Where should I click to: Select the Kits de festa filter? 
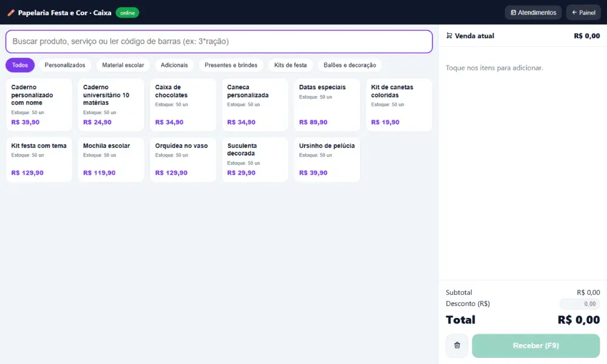click(x=290, y=65)
